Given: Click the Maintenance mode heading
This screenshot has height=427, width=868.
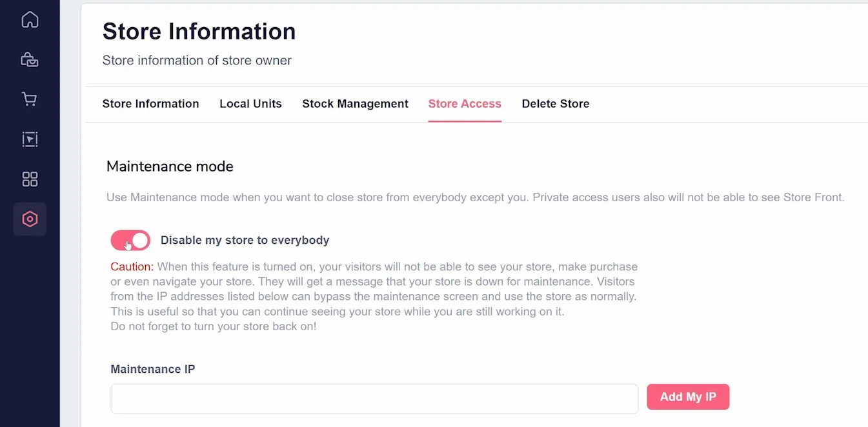Looking at the screenshot, I should (170, 166).
